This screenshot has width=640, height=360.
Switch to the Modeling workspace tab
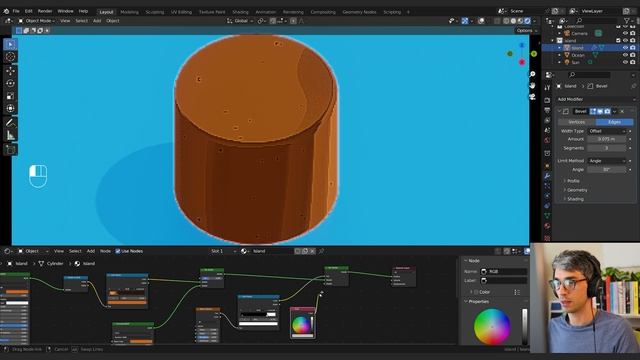[129, 12]
